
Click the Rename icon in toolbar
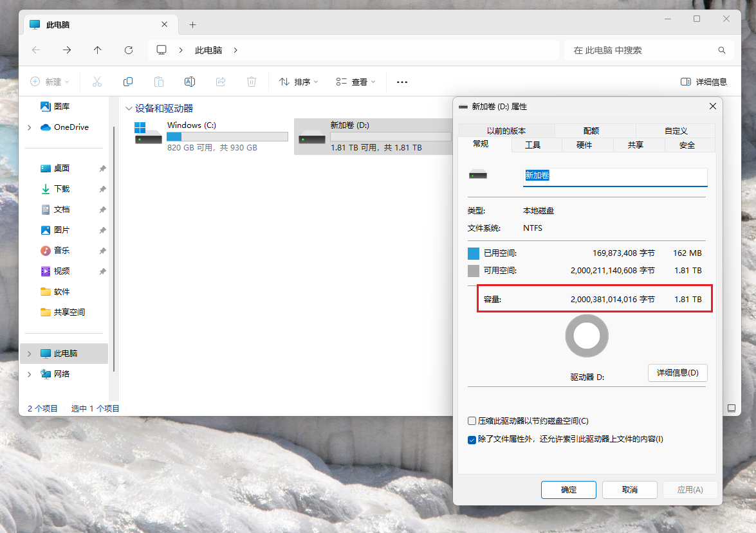point(190,82)
